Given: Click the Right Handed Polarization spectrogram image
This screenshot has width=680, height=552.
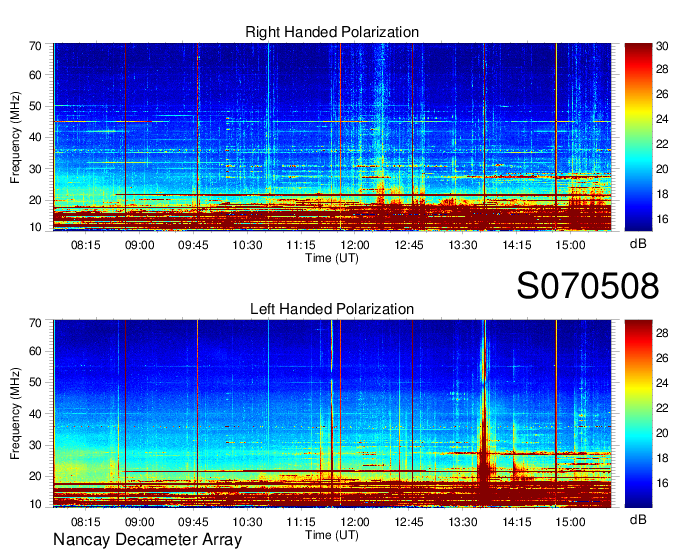Looking at the screenshot, I should point(332,137).
